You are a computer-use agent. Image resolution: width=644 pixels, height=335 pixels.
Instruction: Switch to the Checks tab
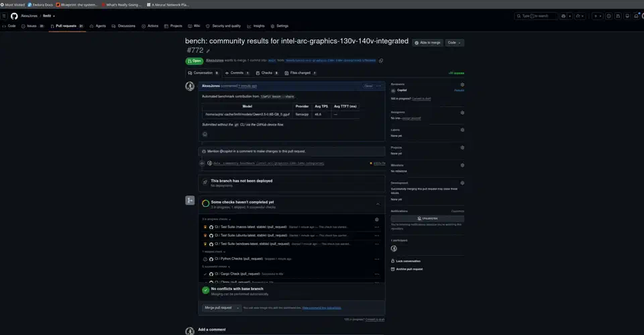pyautogui.click(x=267, y=73)
